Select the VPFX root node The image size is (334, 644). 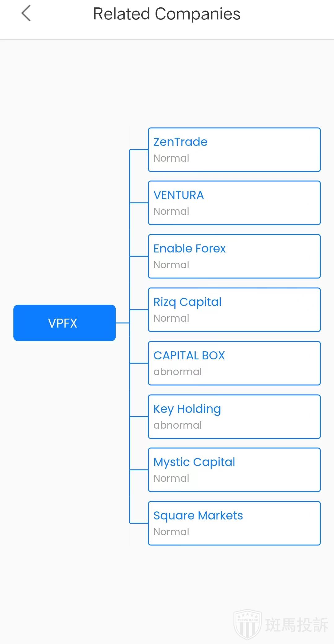click(64, 323)
